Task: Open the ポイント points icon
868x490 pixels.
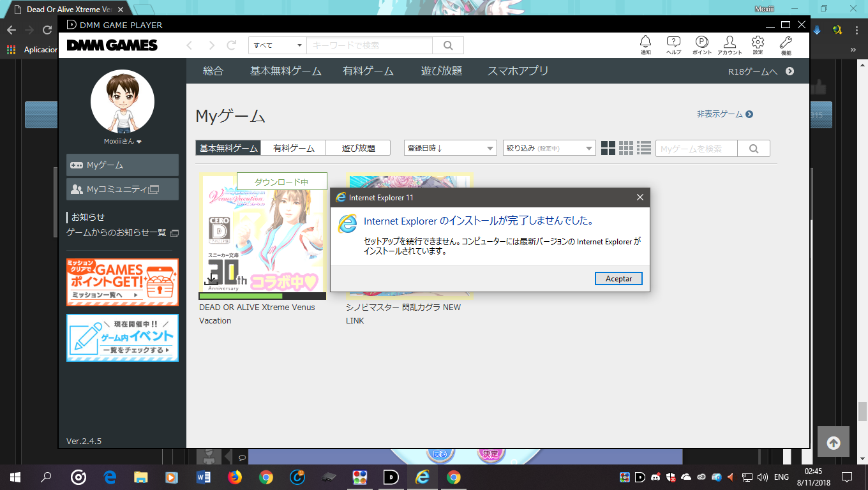Action: coord(701,45)
